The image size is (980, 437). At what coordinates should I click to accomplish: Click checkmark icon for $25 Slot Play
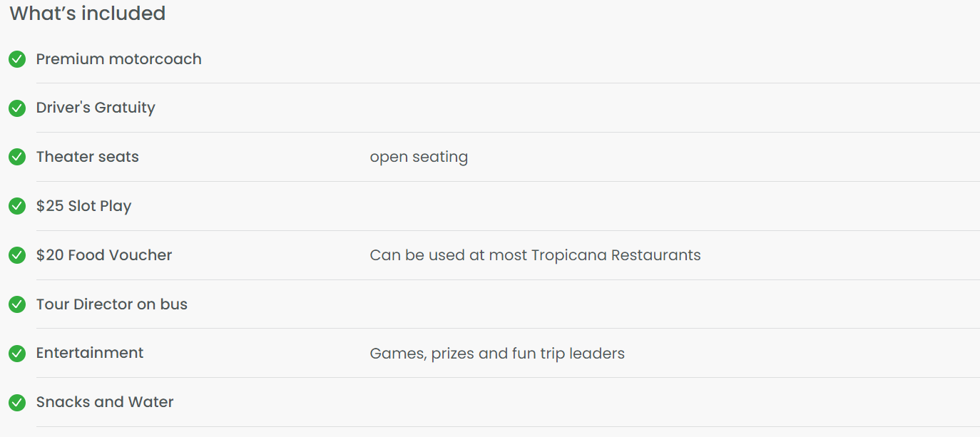[17, 206]
